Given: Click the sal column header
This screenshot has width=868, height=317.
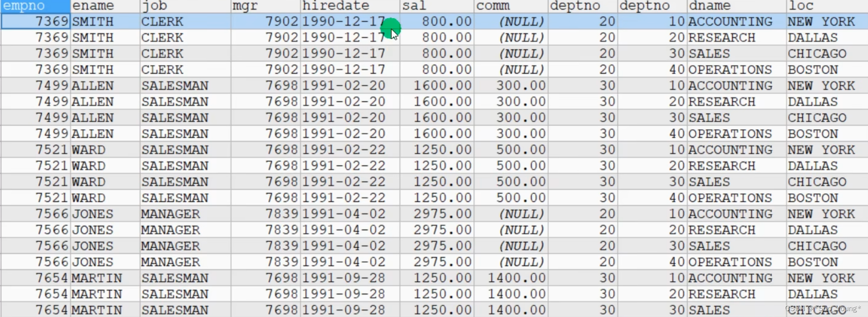Looking at the screenshot, I should tap(437, 6).
